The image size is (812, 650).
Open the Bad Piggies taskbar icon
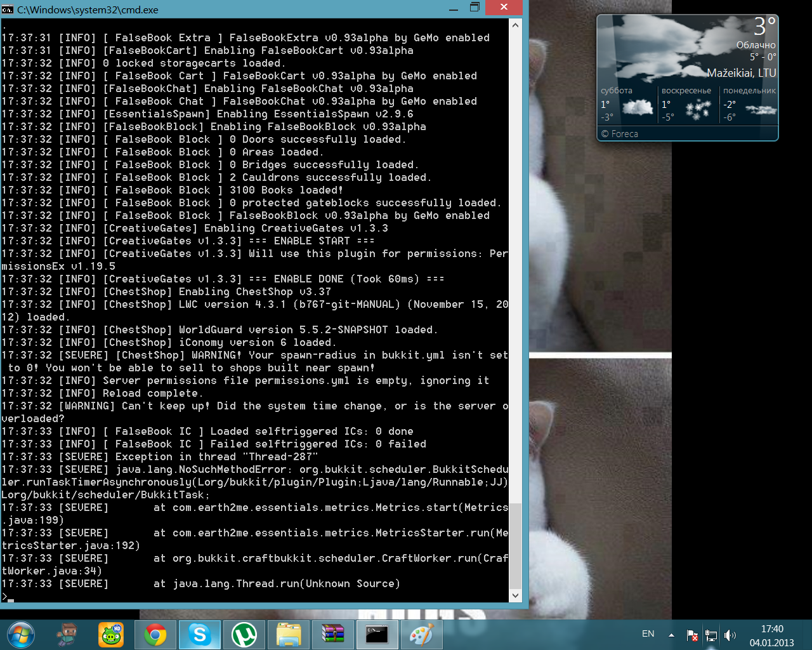point(111,634)
